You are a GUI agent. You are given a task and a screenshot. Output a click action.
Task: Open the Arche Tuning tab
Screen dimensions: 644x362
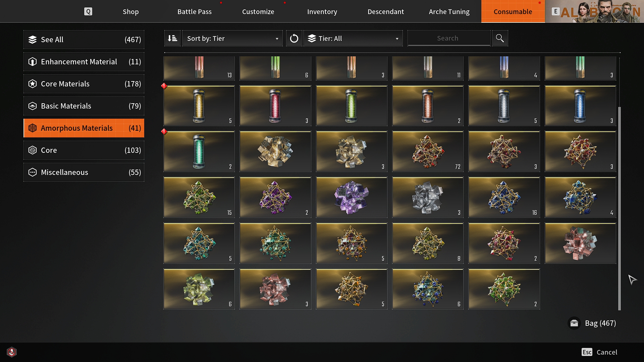tap(449, 11)
